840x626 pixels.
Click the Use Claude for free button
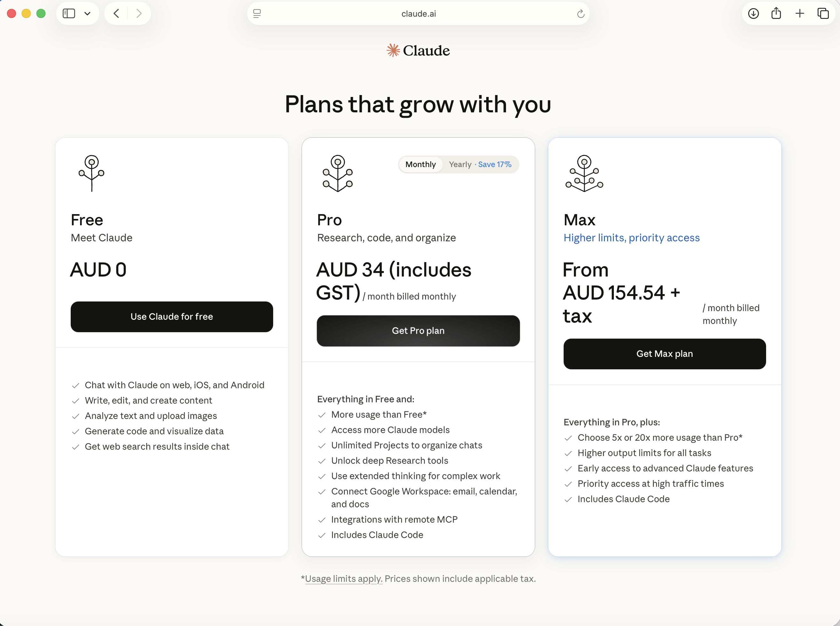point(171,317)
